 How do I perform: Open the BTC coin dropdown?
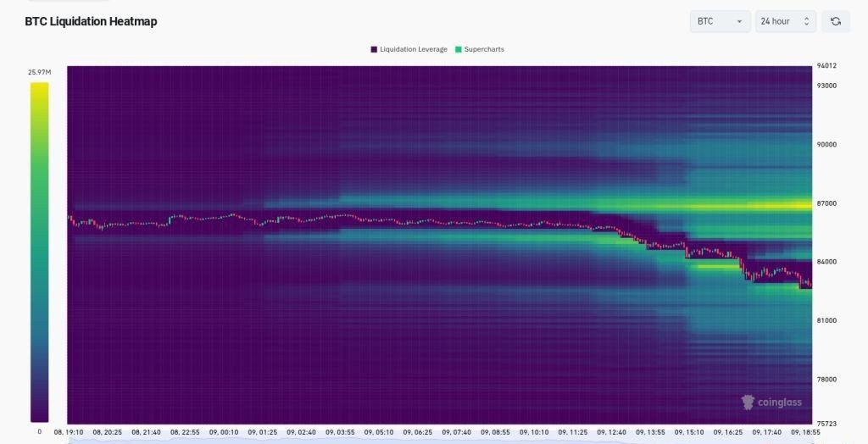720,21
